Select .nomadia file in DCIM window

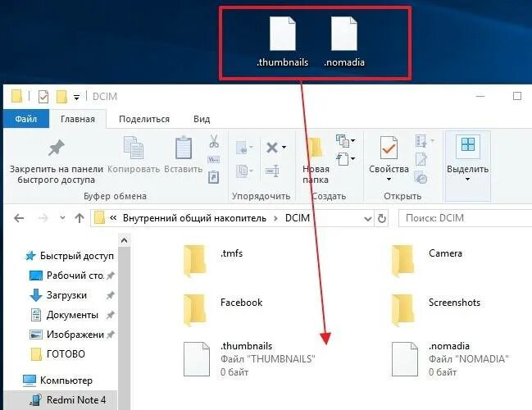tap(450, 359)
